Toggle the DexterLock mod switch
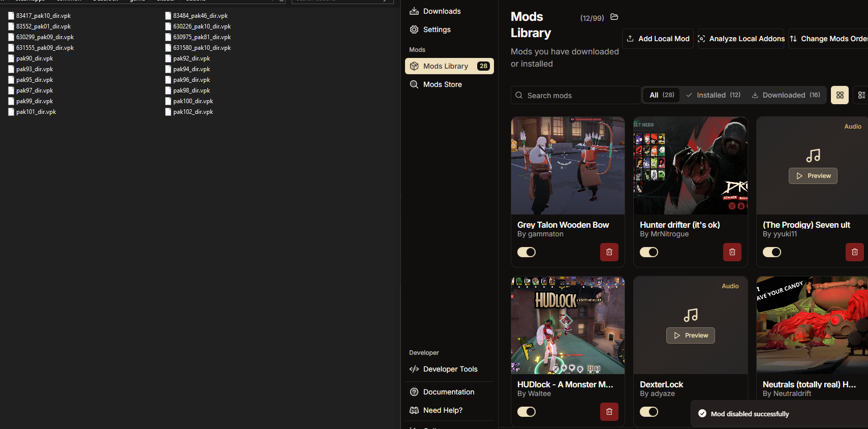Image resolution: width=868 pixels, height=429 pixels. 649,412
